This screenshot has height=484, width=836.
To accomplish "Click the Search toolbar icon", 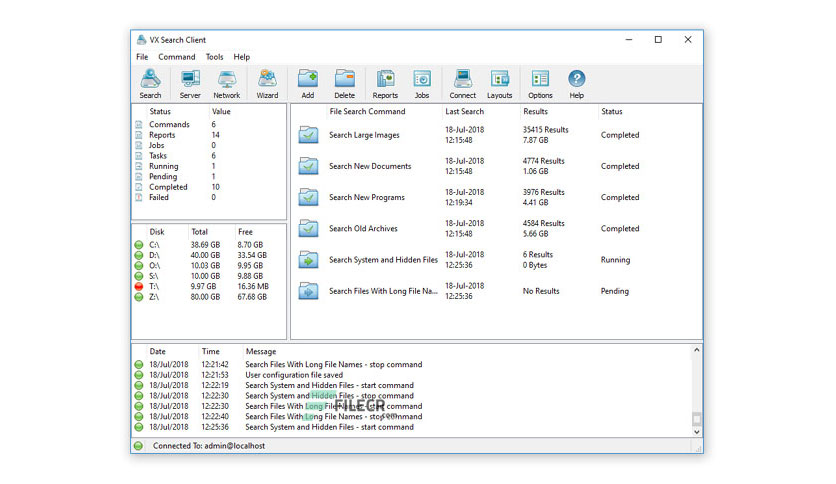I will pyautogui.click(x=150, y=84).
